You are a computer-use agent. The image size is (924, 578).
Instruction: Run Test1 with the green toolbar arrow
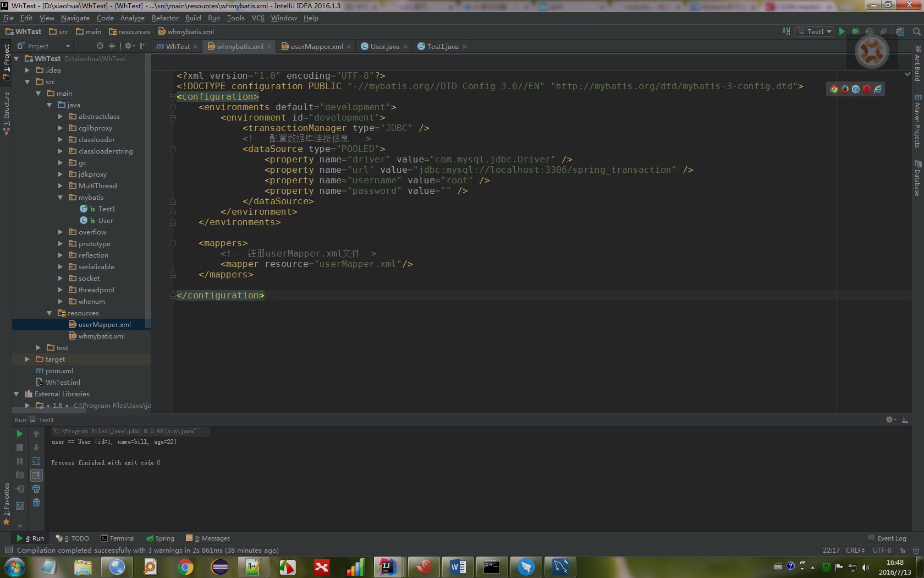pyautogui.click(x=842, y=31)
